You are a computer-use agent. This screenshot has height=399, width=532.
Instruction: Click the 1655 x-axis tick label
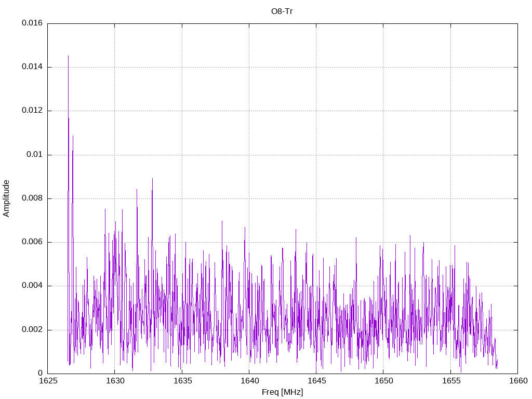450,381
